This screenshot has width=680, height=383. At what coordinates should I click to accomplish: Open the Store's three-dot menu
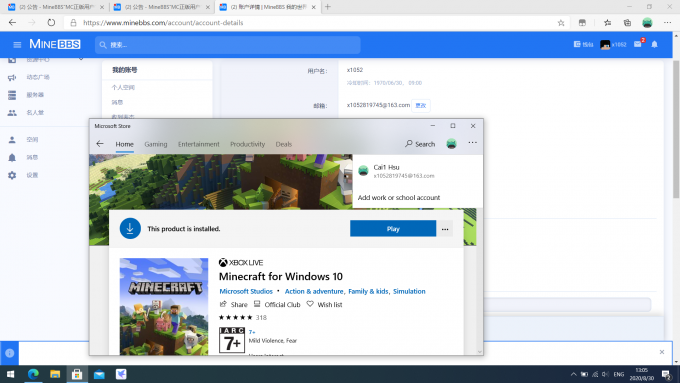[x=472, y=143]
